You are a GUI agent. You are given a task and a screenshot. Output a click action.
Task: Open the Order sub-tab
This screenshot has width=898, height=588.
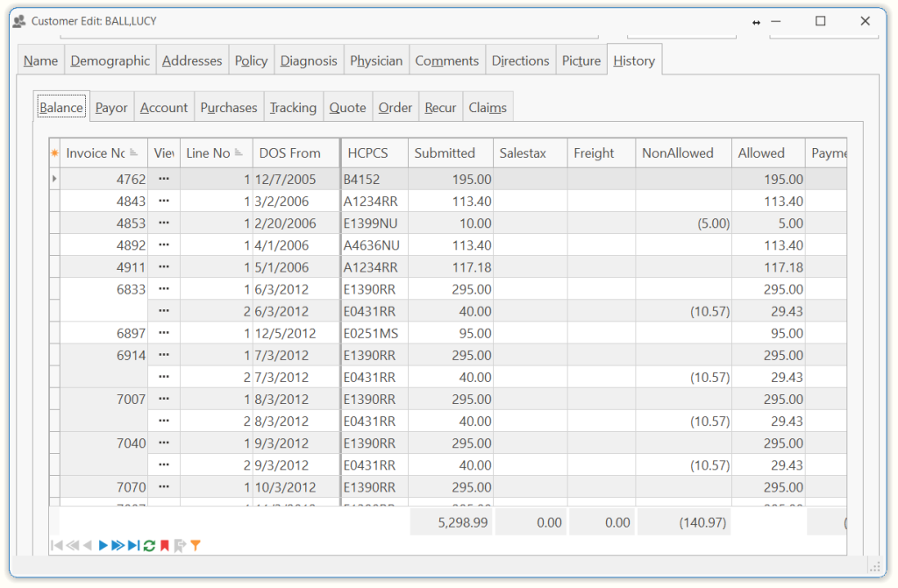396,108
